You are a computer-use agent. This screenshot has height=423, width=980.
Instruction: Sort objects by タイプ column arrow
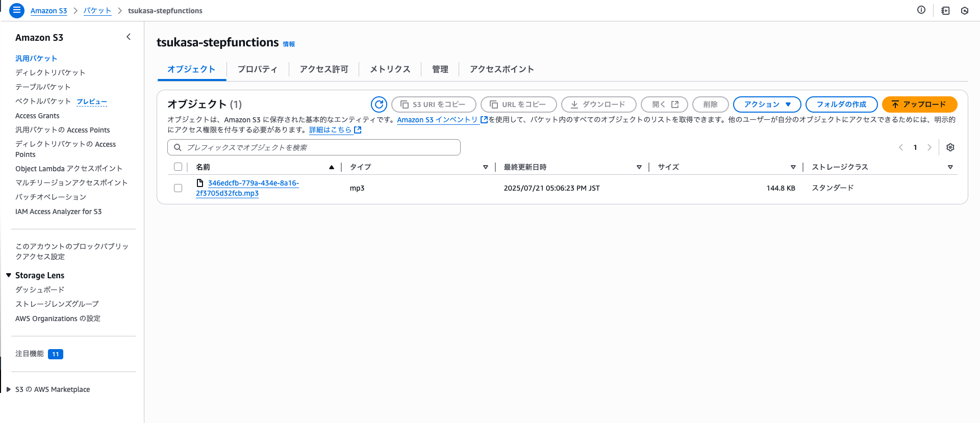click(486, 167)
